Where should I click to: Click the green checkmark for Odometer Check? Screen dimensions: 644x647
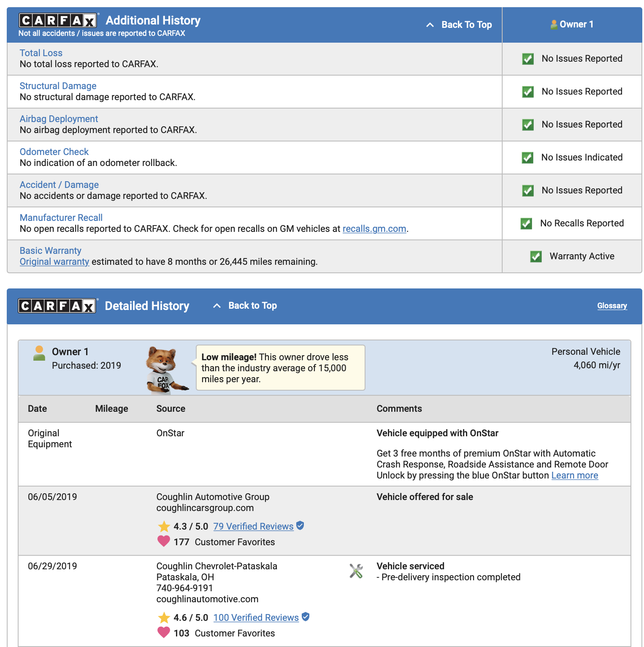click(527, 158)
